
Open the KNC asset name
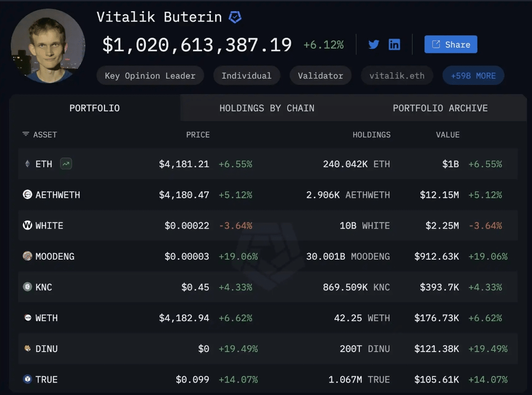44,287
